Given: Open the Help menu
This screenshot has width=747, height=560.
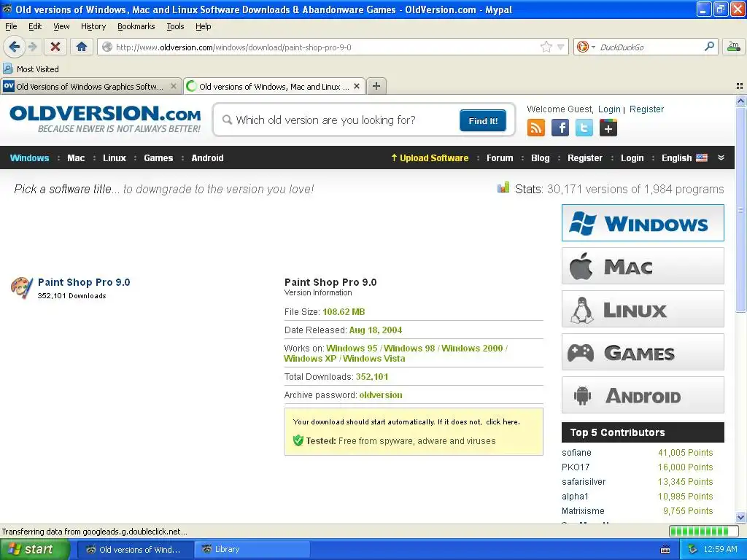Looking at the screenshot, I should click(203, 26).
